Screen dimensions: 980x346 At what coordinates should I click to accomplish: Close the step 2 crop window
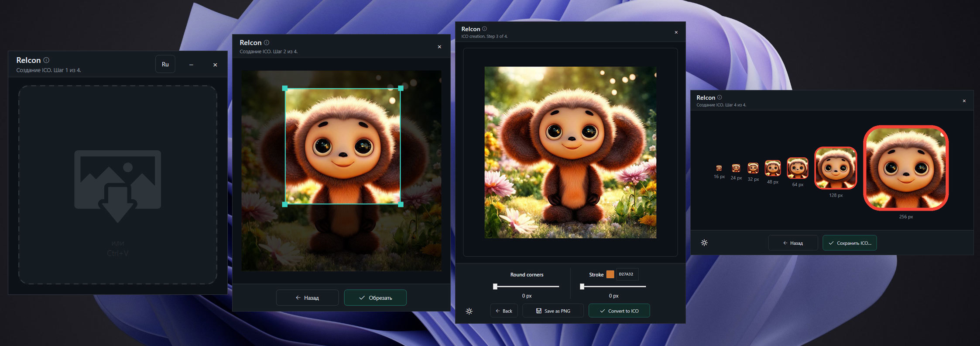(x=439, y=47)
